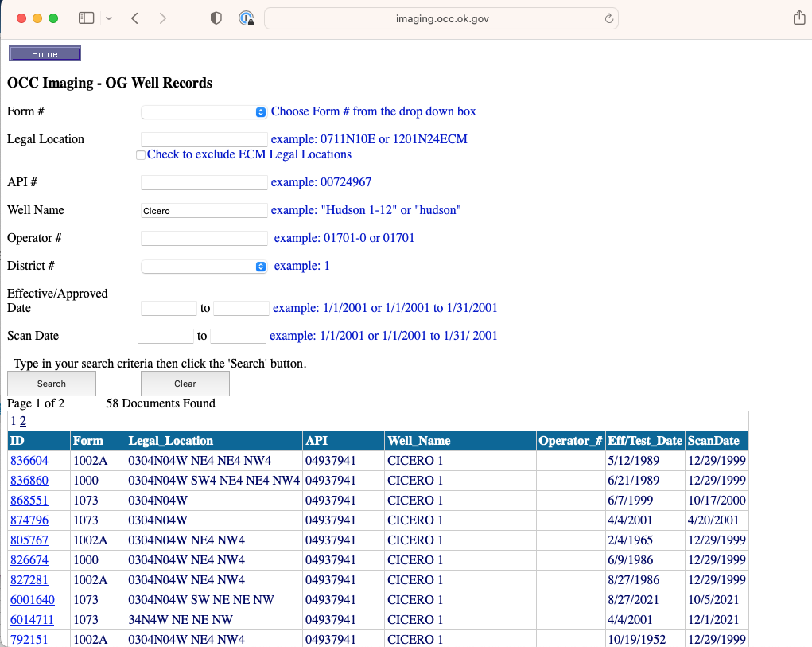Click Eff/Test date '5/12/1989'
The height and width of the screenshot is (647, 812).
(633, 461)
